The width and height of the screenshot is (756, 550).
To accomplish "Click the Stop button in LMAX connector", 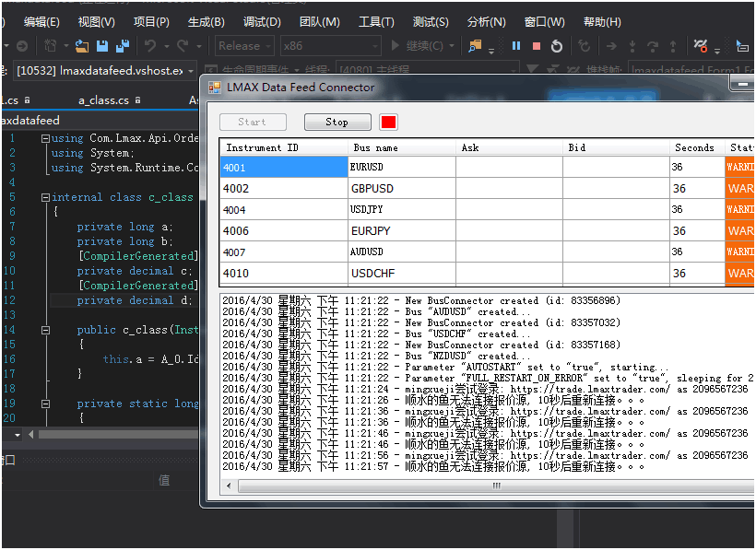I will coord(337,123).
